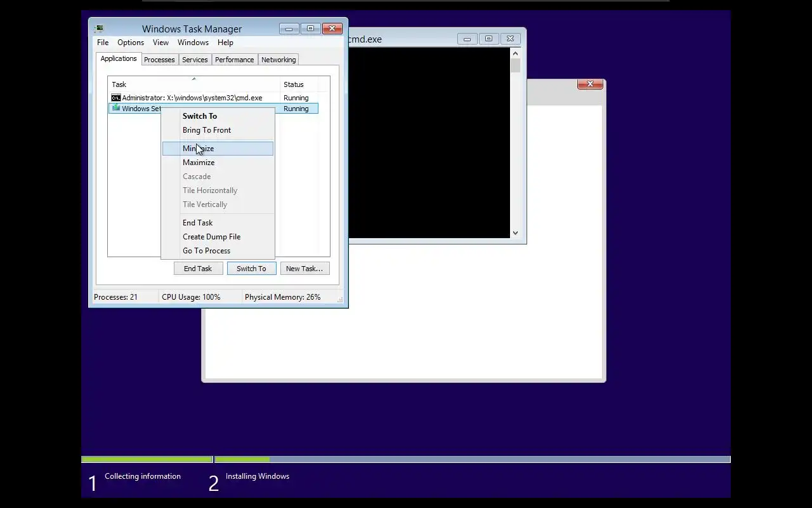Select the Administrator cmd.exe task row
The width and height of the screenshot is (812, 508).
pos(213,98)
